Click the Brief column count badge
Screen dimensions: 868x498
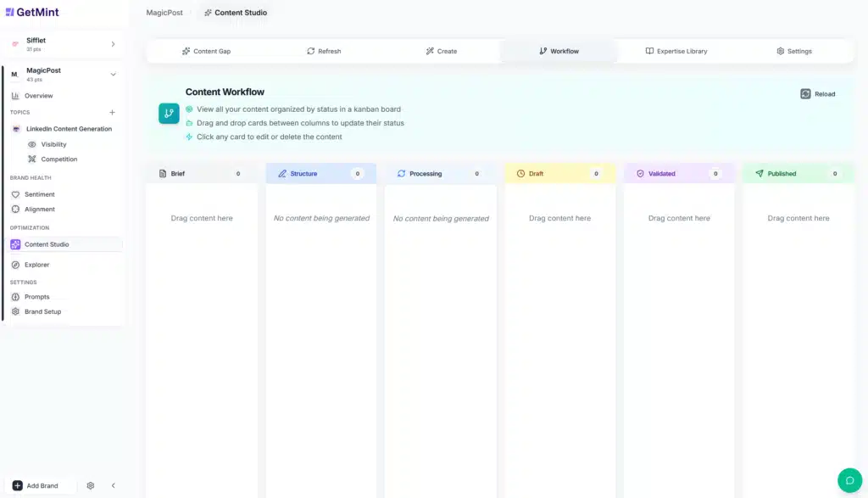click(x=238, y=173)
